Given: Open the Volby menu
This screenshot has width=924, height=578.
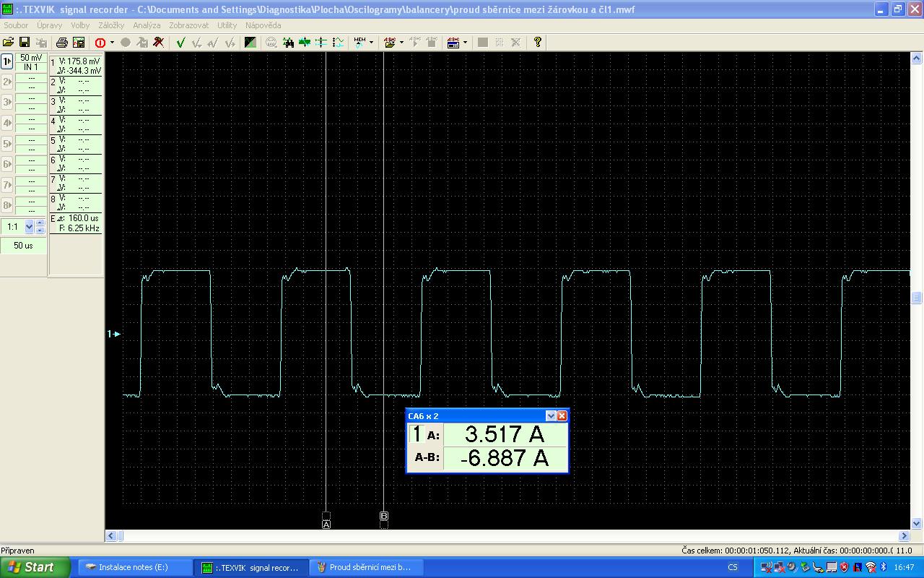Looking at the screenshot, I should [x=80, y=25].
